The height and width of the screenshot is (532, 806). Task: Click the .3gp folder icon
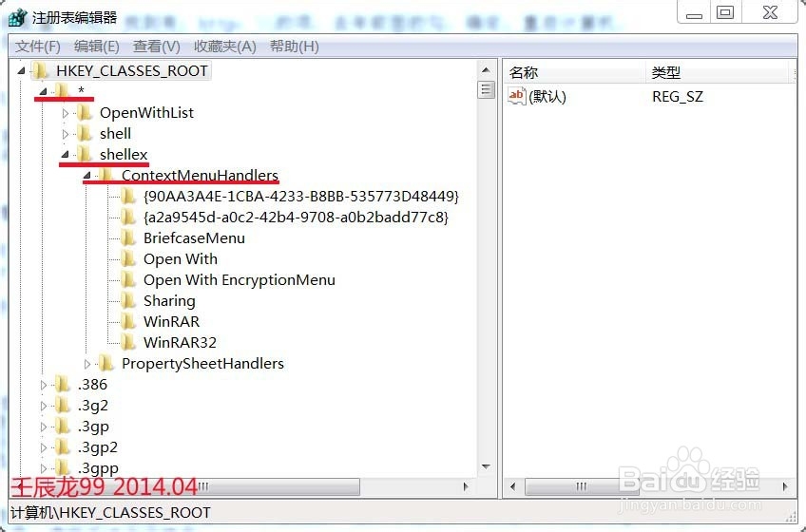[62, 427]
